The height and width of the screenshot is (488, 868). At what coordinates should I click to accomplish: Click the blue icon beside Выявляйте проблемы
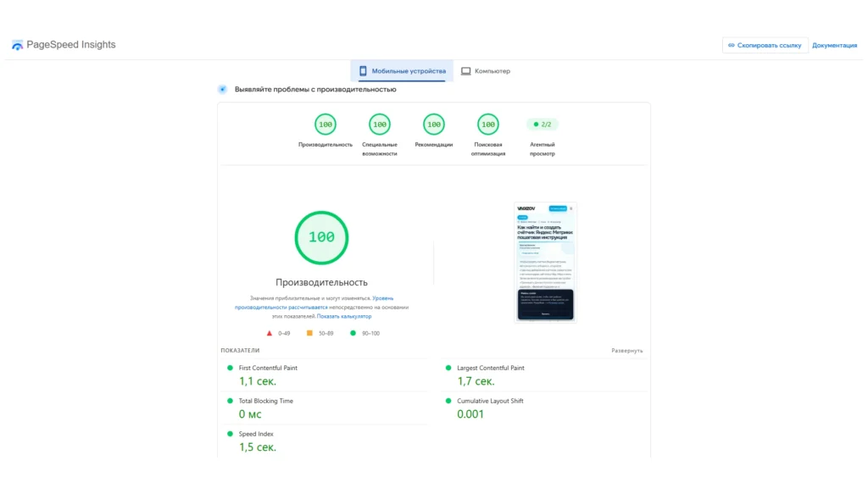click(223, 89)
